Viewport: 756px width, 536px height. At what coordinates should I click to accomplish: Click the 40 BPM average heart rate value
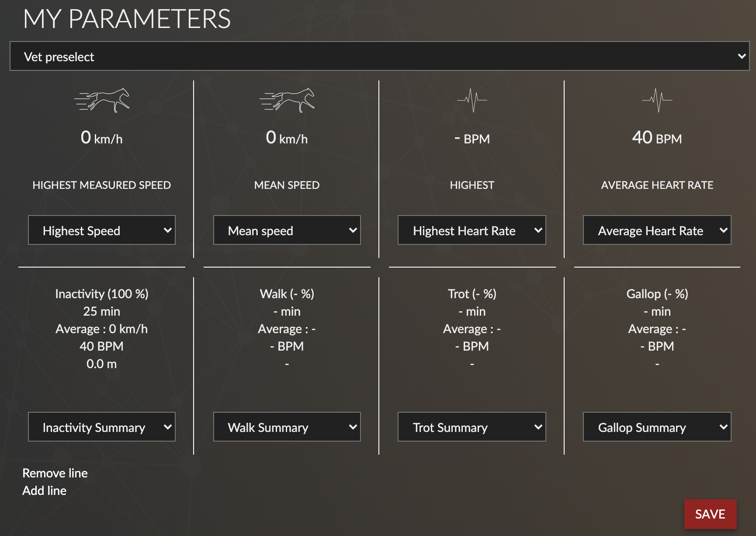tap(656, 138)
